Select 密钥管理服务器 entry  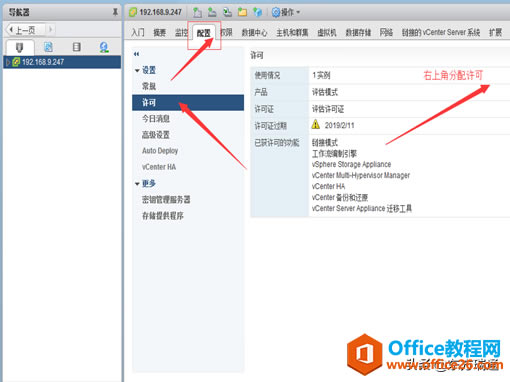(x=166, y=200)
